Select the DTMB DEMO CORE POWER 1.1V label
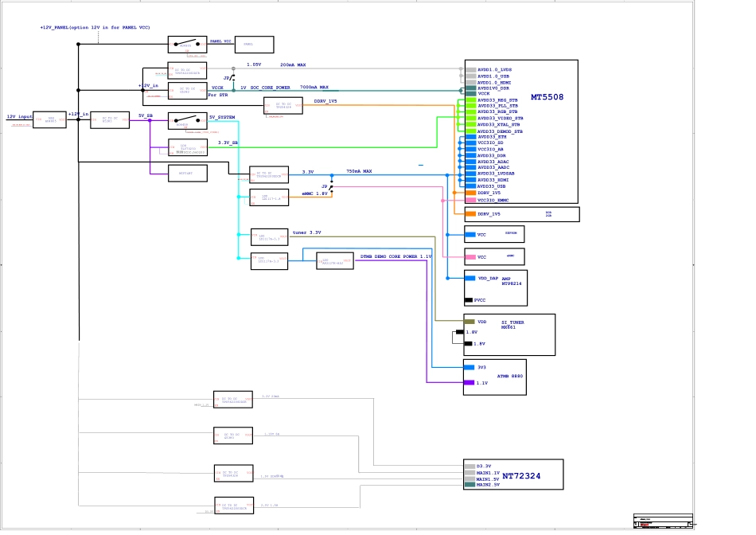 (396, 257)
